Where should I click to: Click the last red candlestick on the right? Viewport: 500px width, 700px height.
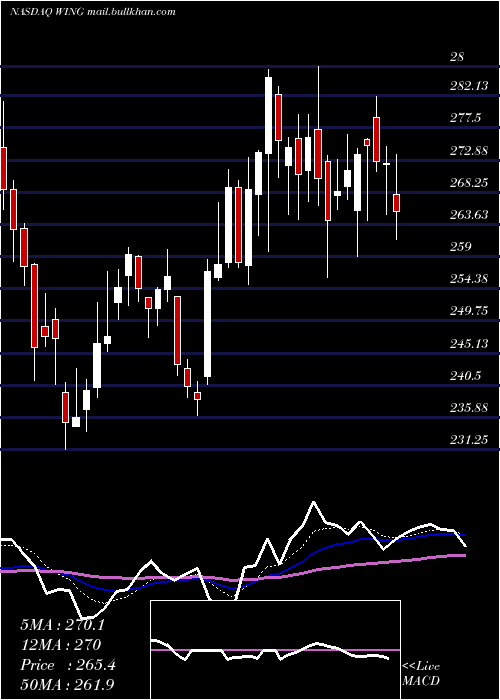[x=396, y=203]
